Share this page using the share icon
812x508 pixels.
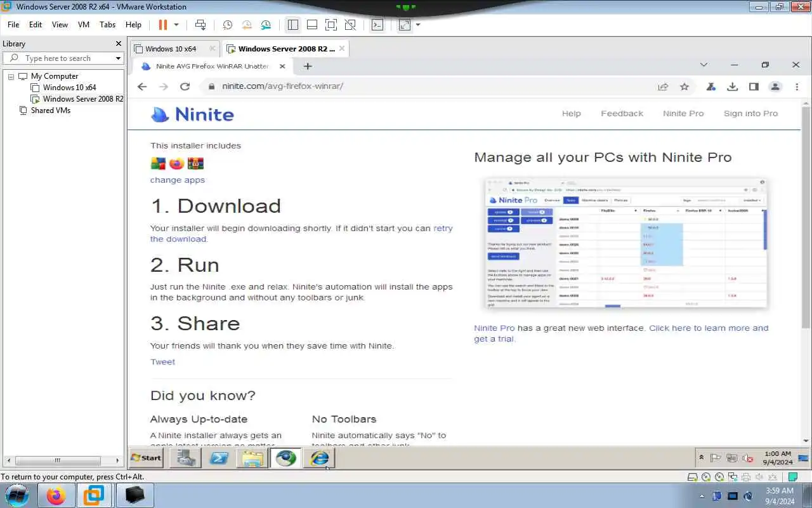(663, 86)
